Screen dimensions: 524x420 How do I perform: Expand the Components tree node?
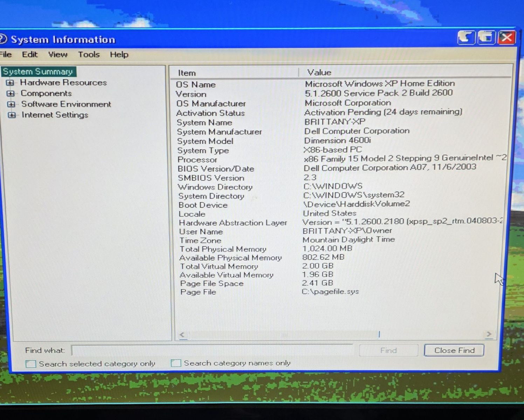point(11,94)
